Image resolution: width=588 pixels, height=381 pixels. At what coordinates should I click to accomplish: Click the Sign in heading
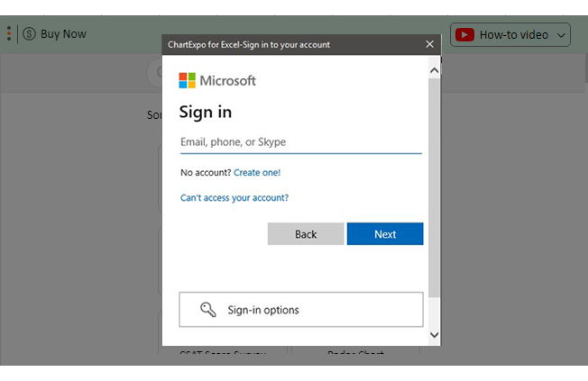[x=205, y=112]
